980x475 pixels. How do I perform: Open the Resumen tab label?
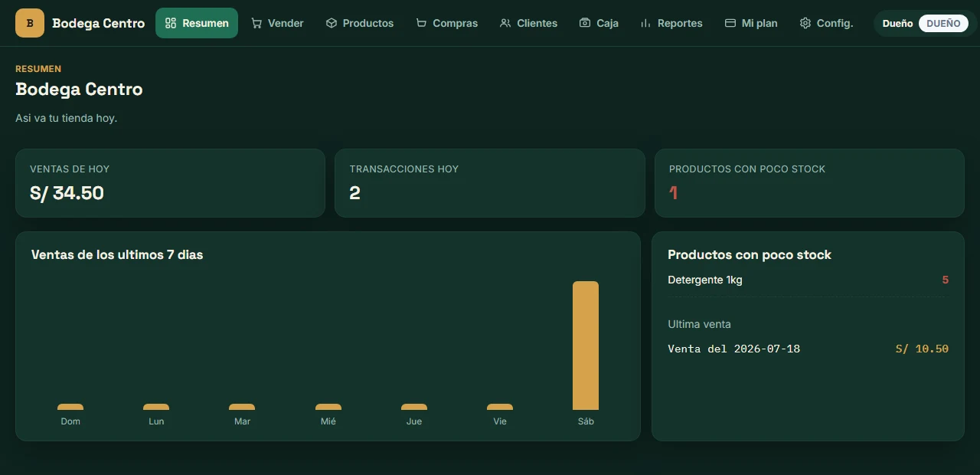pyautogui.click(x=205, y=23)
